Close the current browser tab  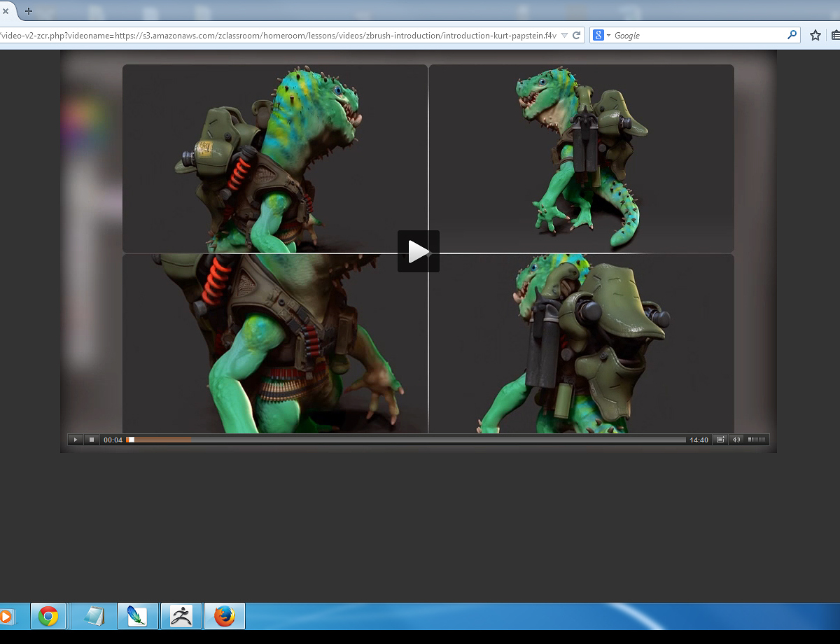[x=6, y=11]
